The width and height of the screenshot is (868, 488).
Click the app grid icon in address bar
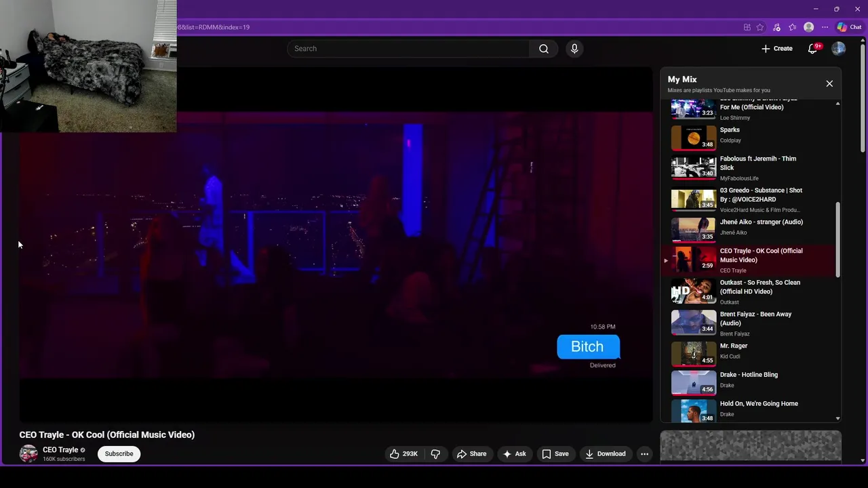747,27
